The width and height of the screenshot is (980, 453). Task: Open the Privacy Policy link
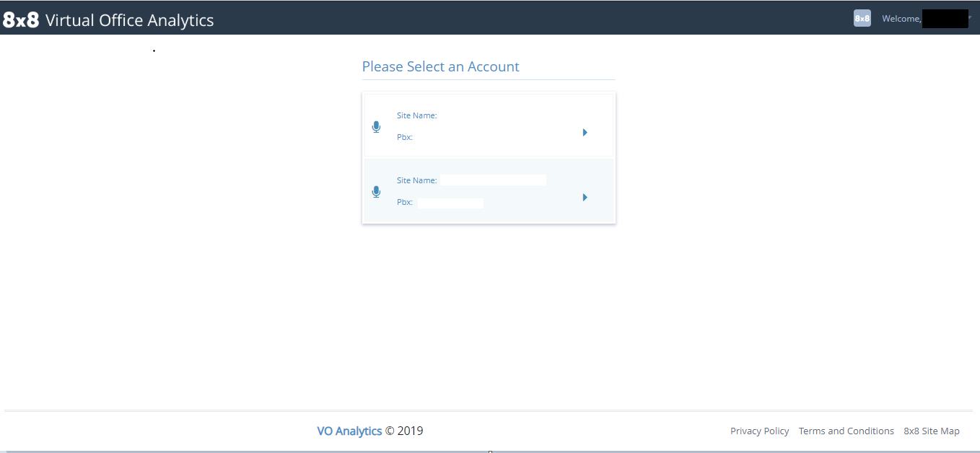click(x=759, y=431)
